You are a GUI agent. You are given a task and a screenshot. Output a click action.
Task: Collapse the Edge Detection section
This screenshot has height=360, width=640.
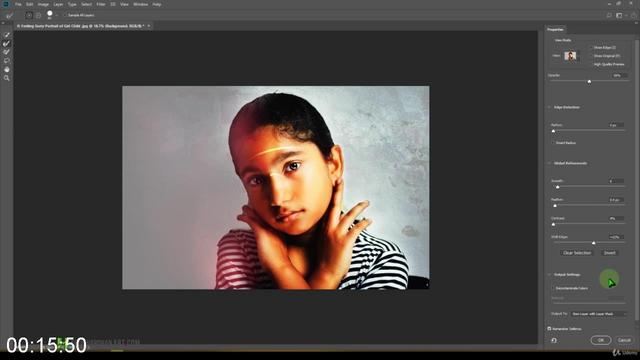549,107
